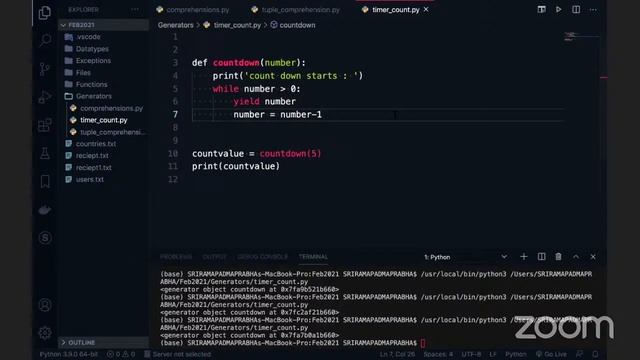Go to line via Ln 7 indicator
Image resolution: width=640 pixels, height=360 pixels.
(x=397, y=354)
